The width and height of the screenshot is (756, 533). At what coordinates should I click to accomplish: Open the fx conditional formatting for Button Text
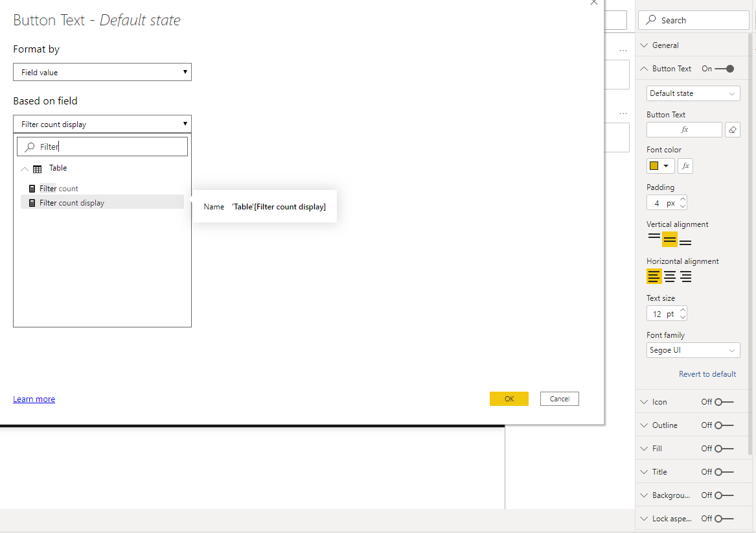[684, 129]
